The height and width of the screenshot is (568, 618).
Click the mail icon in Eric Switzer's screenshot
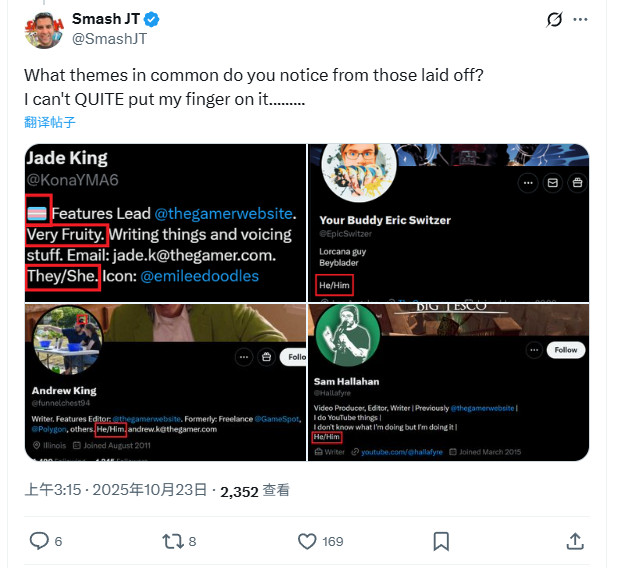click(x=552, y=183)
